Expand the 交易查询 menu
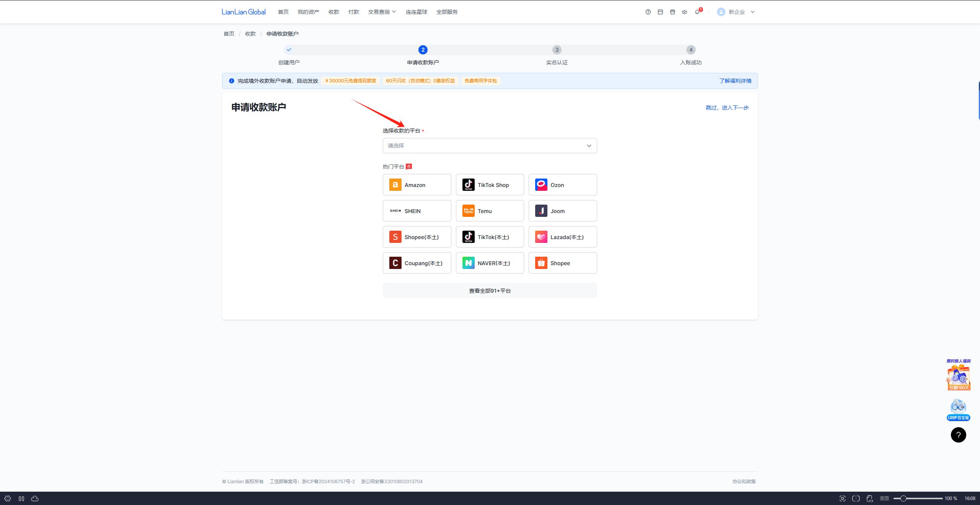The image size is (980, 505). pos(382,12)
